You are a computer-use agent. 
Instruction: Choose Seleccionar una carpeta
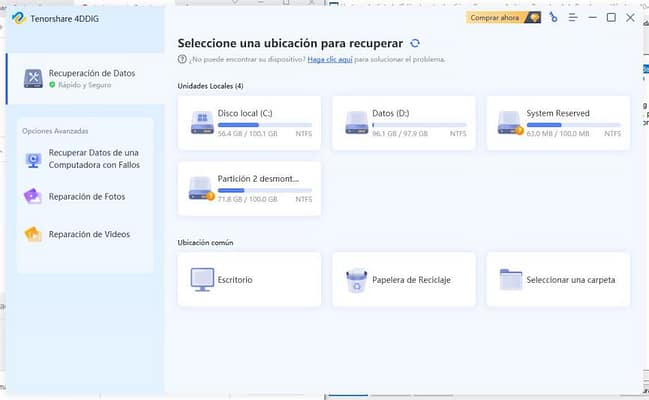point(558,280)
